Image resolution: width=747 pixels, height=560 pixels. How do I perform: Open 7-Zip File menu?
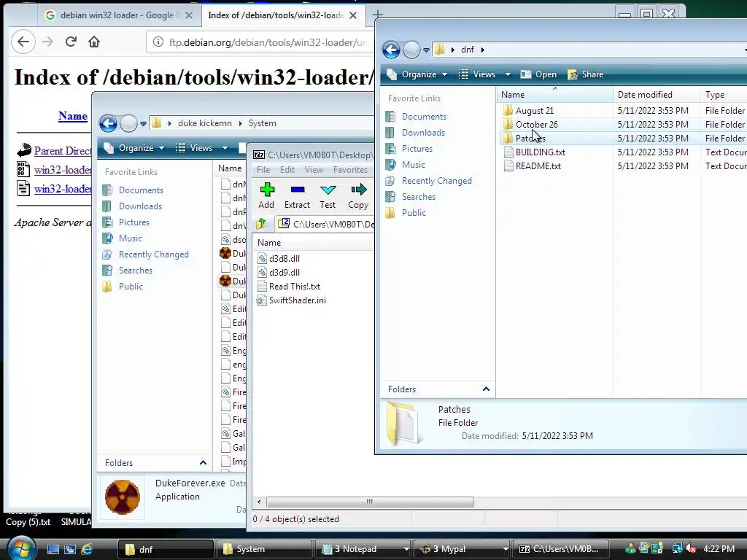[263, 169]
